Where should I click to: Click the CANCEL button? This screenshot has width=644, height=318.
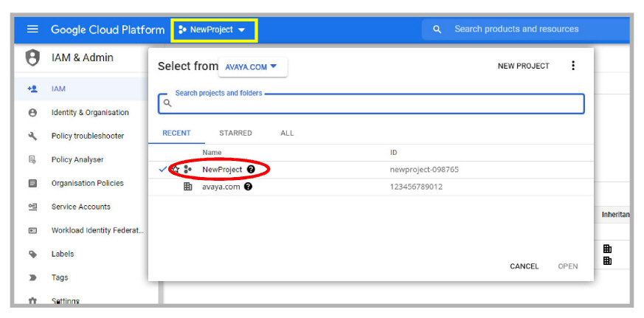pyautogui.click(x=524, y=266)
